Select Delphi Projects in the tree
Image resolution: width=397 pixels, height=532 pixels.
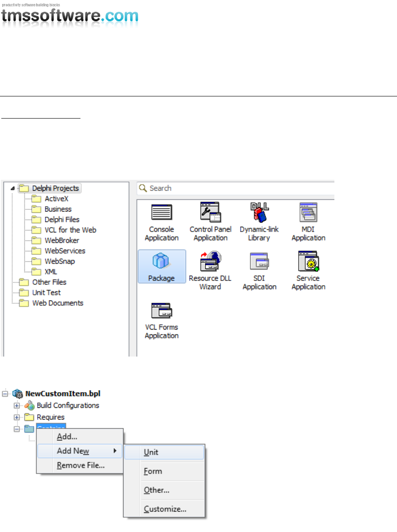(x=56, y=188)
